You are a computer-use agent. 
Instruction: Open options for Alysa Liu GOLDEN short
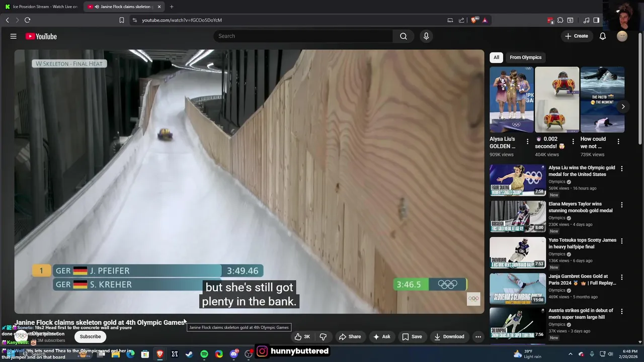pyautogui.click(x=527, y=142)
